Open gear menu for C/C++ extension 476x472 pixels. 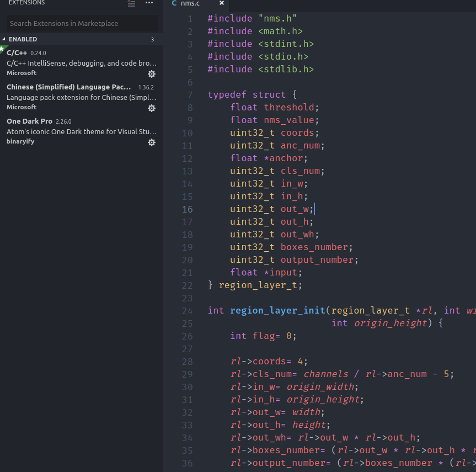click(x=152, y=74)
